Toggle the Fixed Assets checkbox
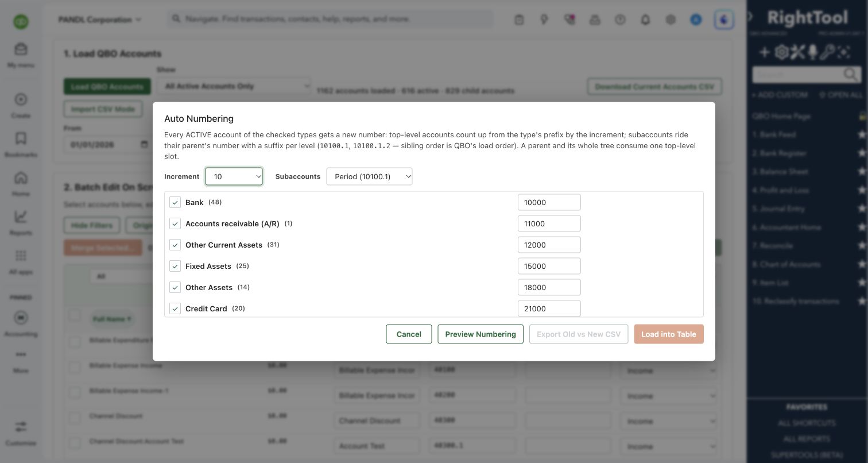 pyautogui.click(x=175, y=266)
